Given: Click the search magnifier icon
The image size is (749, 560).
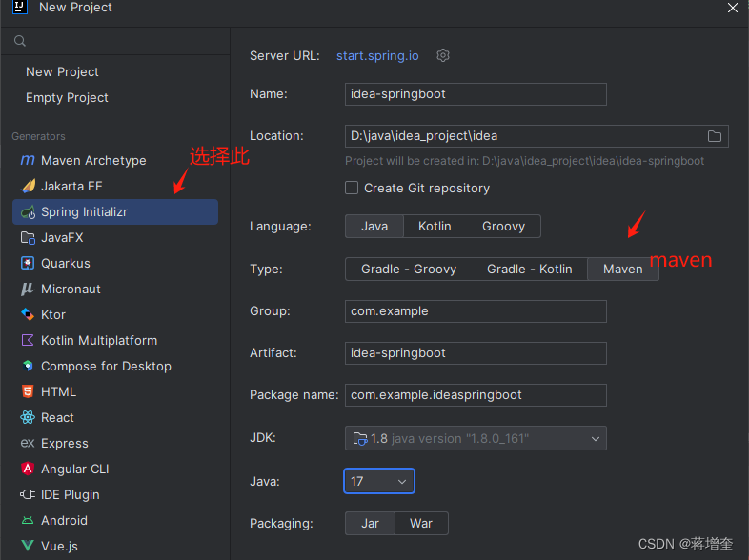Looking at the screenshot, I should (20, 41).
